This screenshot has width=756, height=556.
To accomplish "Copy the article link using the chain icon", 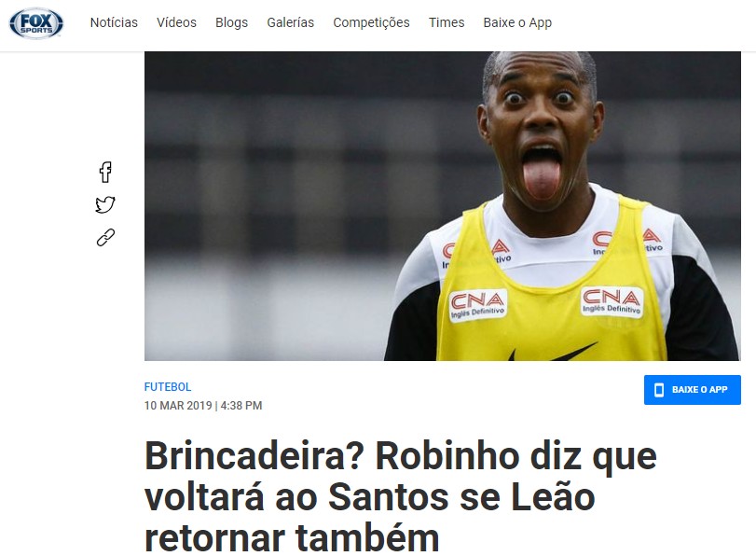I will pyautogui.click(x=105, y=238).
